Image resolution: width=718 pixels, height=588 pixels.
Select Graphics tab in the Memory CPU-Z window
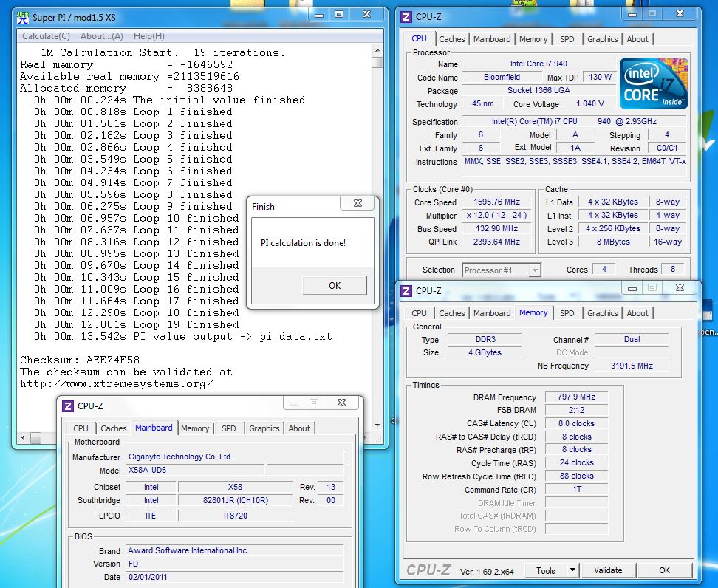coord(602,313)
